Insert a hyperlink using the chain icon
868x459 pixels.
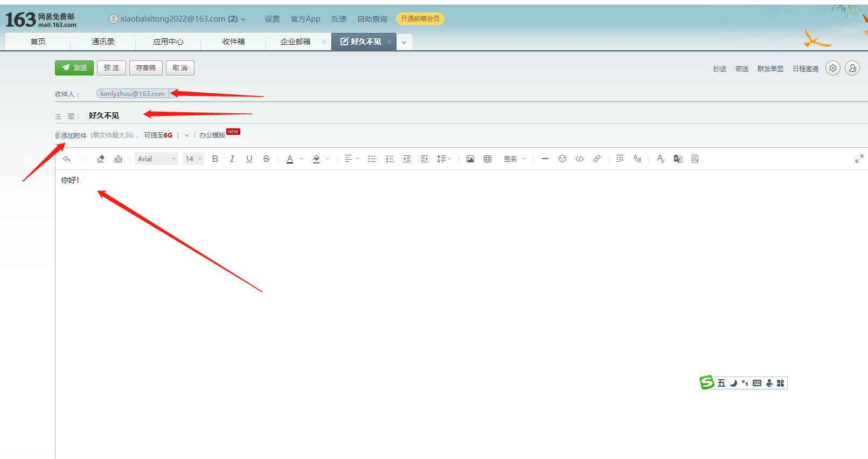(x=596, y=159)
